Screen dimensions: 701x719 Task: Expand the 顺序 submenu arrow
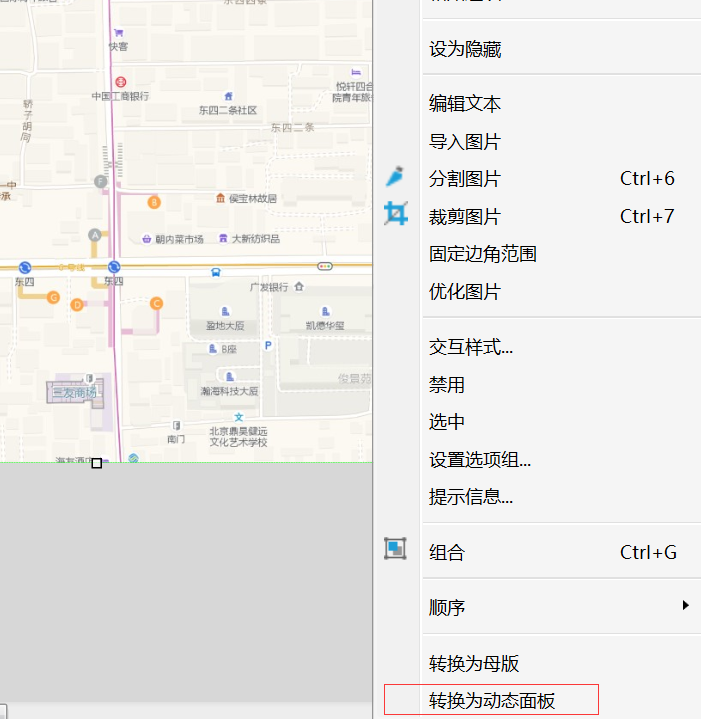coord(686,605)
